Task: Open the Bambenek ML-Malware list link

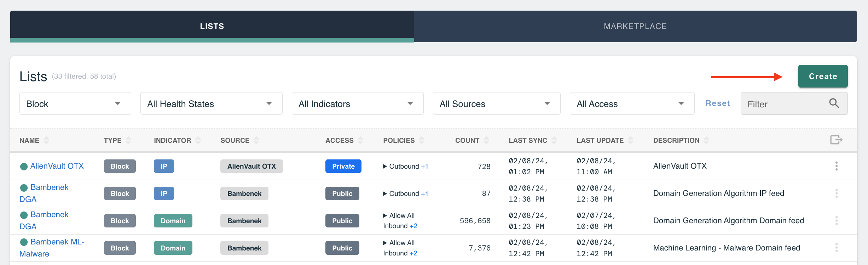Action: 52,248
